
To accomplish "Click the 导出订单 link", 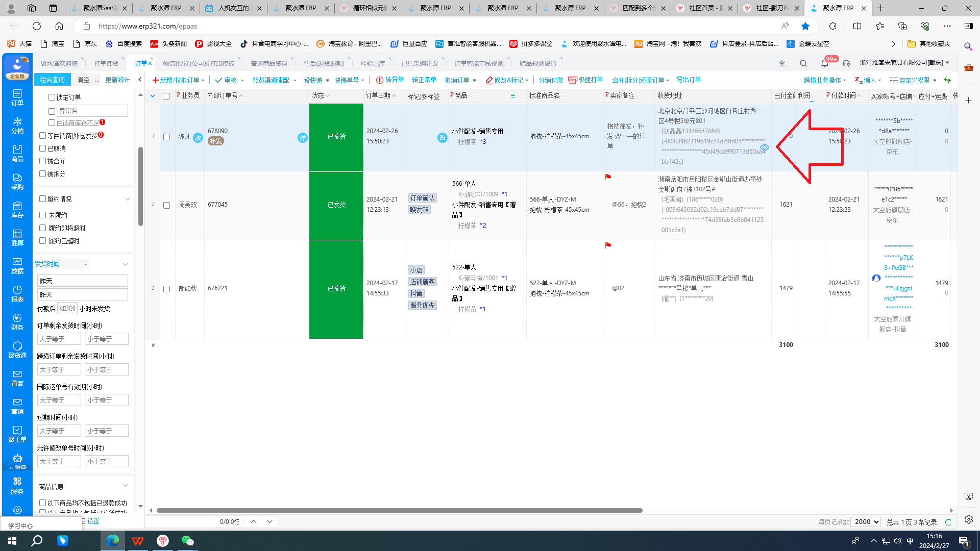I will [x=688, y=80].
